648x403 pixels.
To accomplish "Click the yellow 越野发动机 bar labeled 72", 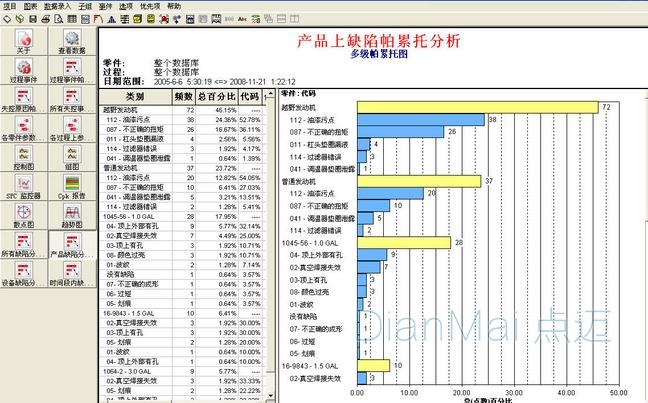I will pos(478,107).
